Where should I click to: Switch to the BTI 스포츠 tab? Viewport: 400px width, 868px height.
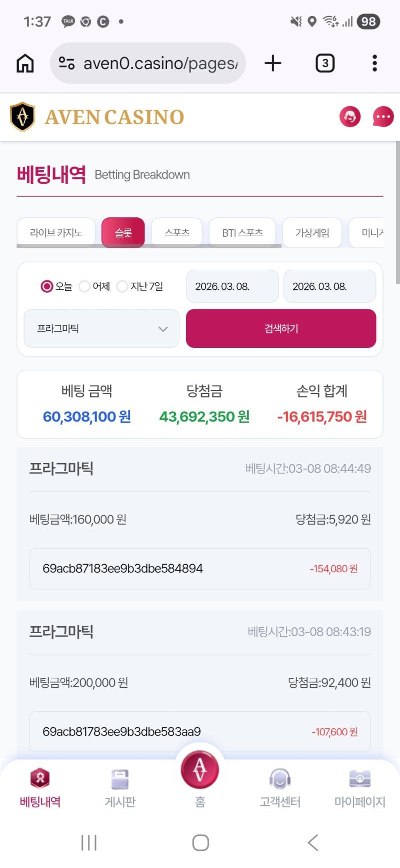pos(242,233)
